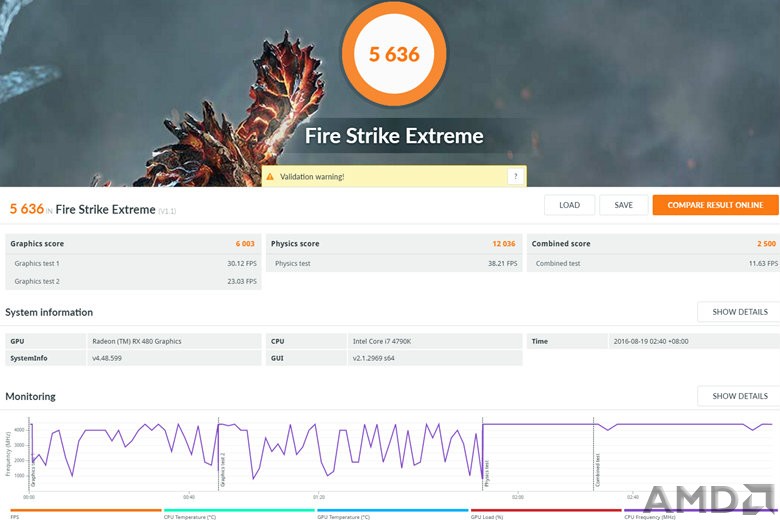The image size is (780, 520).
Task: Select the Graphics test 1 row
Action: click(133, 263)
